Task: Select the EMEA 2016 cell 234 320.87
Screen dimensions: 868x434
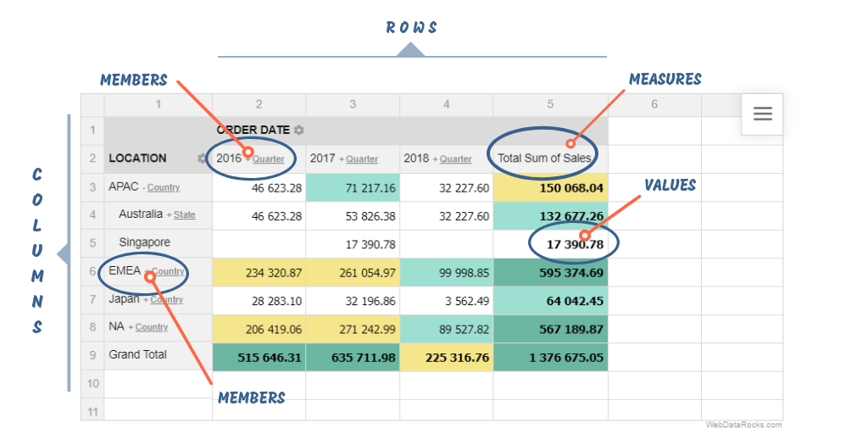Action: click(x=259, y=272)
